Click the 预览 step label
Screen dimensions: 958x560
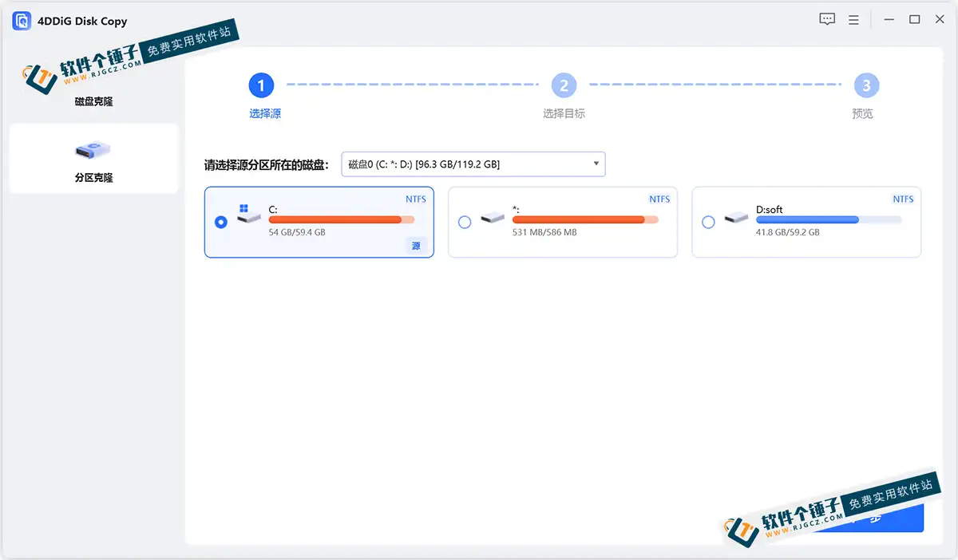pyautogui.click(x=862, y=114)
